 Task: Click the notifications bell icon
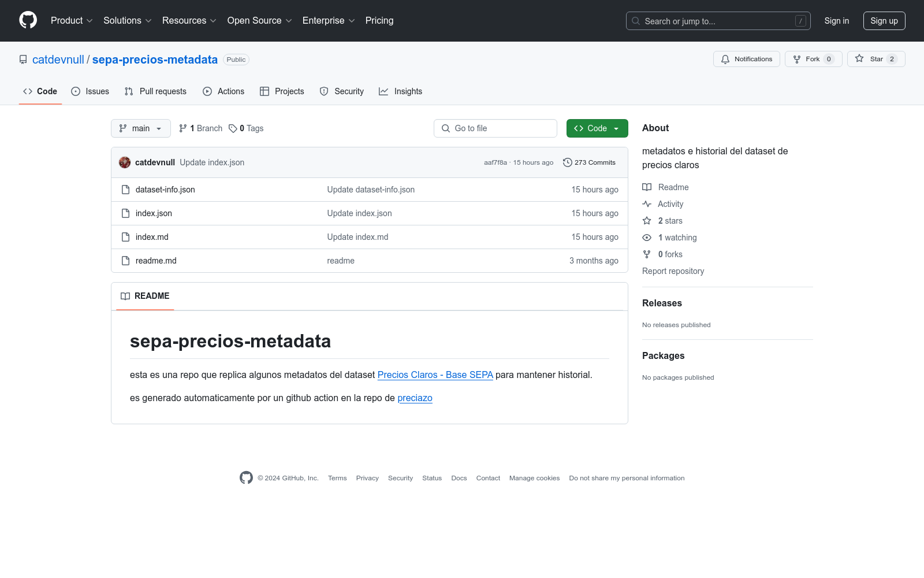[x=725, y=59]
